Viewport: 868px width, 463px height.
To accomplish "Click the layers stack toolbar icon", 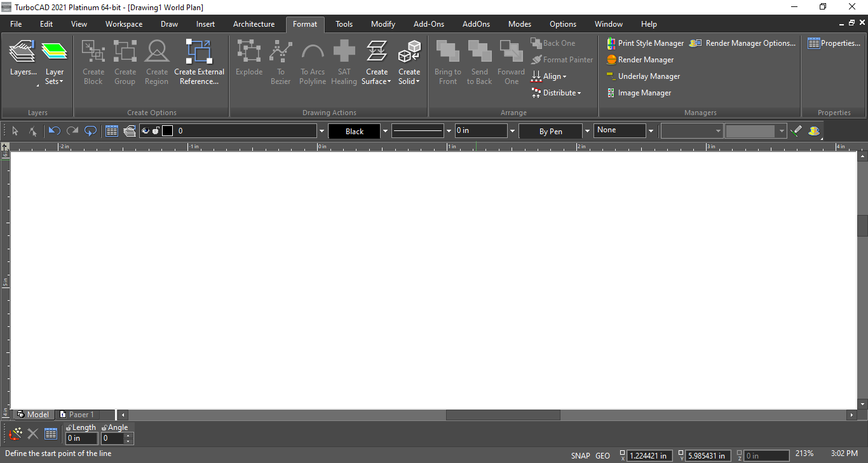I will (x=130, y=131).
